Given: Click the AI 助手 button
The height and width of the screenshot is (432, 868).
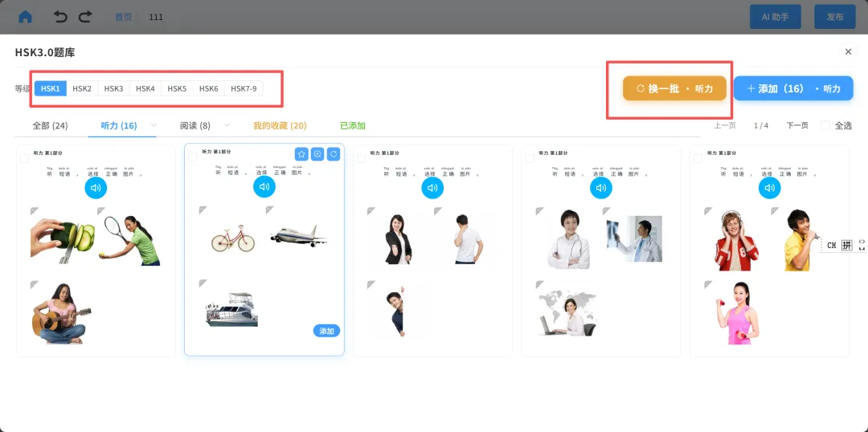Looking at the screenshot, I should tap(775, 17).
